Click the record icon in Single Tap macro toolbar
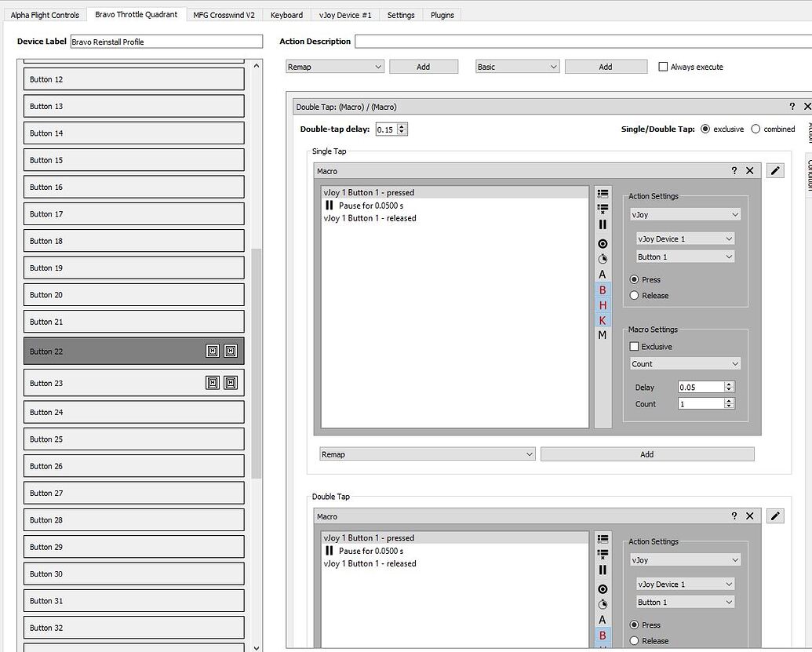This screenshot has height=652, width=812. 603,244
